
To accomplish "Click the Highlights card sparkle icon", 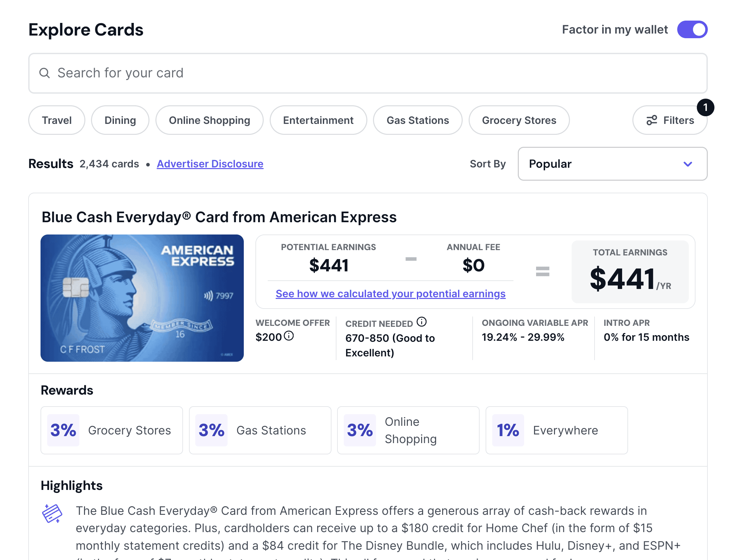I will tap(52, 513).
